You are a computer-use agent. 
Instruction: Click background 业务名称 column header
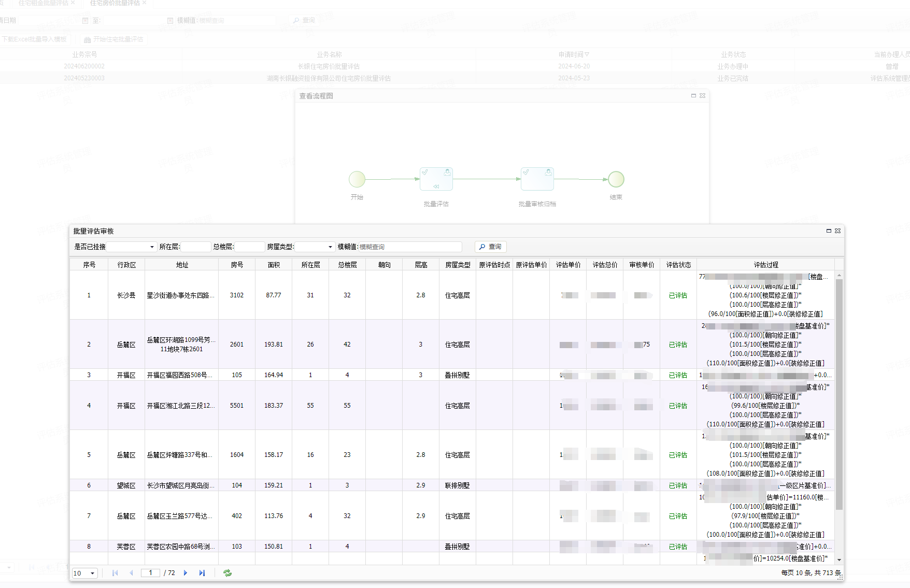click(x=329, y=54)
